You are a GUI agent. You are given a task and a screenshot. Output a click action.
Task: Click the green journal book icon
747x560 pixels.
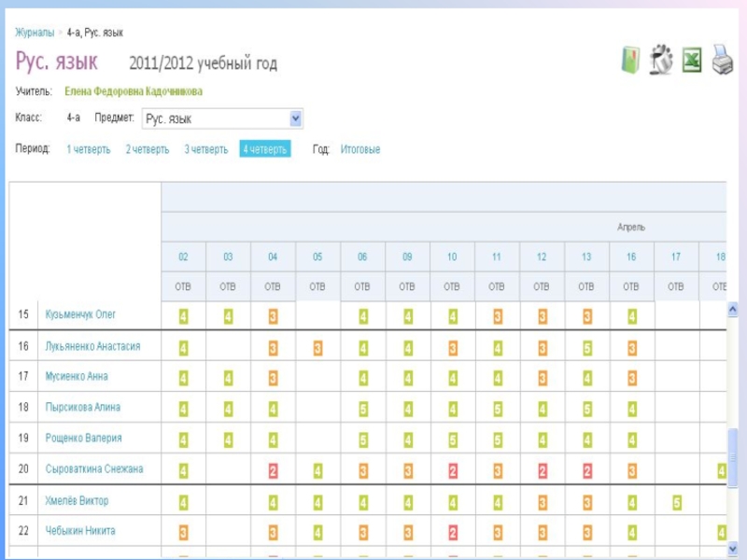631,61
